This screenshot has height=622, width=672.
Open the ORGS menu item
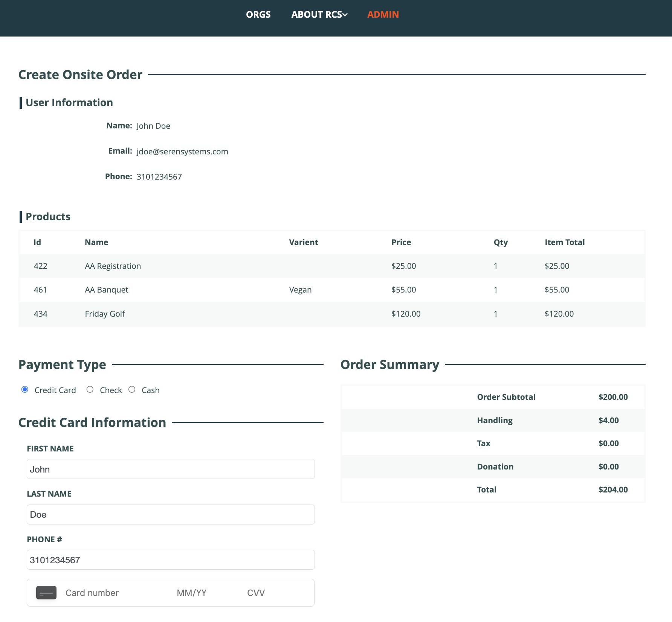(x=258, y=14)
